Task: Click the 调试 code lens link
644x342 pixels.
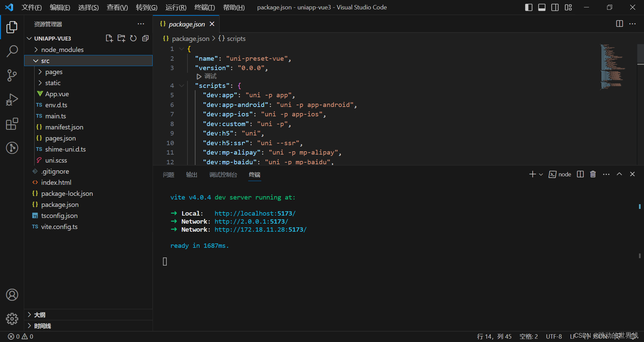Action: coord(210,76)
